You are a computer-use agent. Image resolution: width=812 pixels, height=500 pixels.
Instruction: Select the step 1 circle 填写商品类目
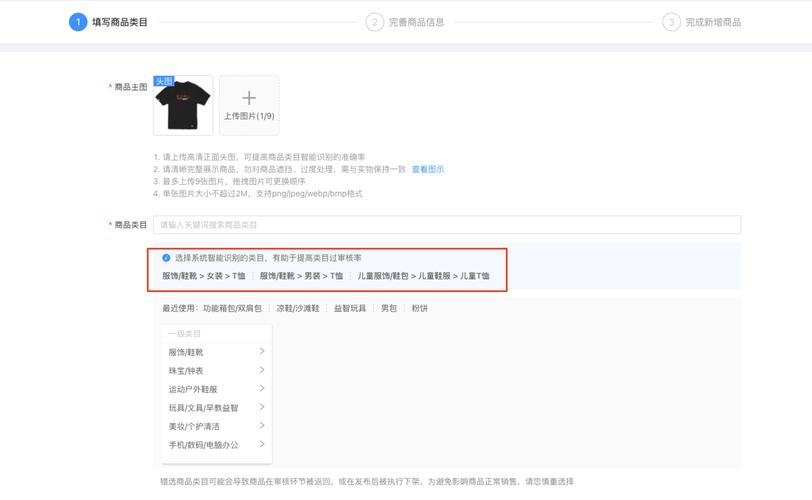click(78, 22)
